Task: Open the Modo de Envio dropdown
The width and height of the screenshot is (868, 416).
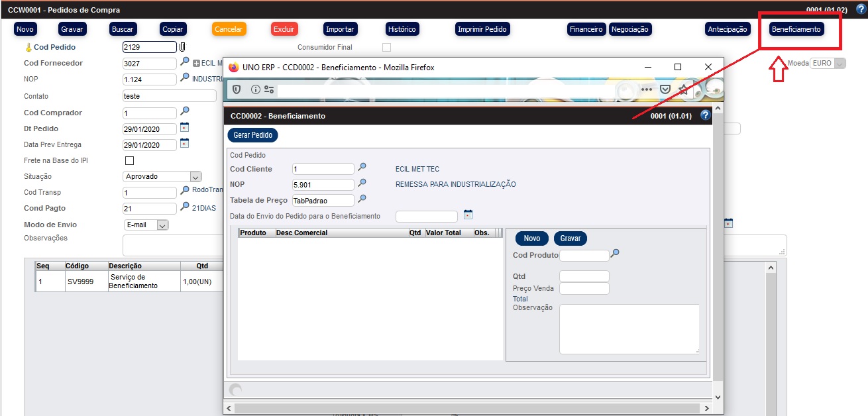Action: 162,225
